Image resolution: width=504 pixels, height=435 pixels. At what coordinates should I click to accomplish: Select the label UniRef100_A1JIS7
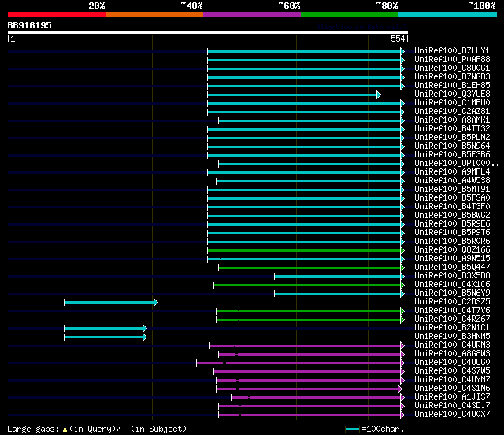(452, 397)
